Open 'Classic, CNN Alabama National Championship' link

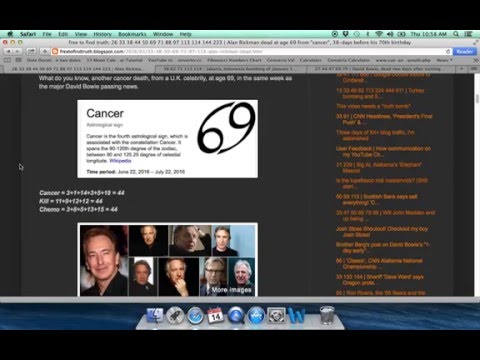379,263
